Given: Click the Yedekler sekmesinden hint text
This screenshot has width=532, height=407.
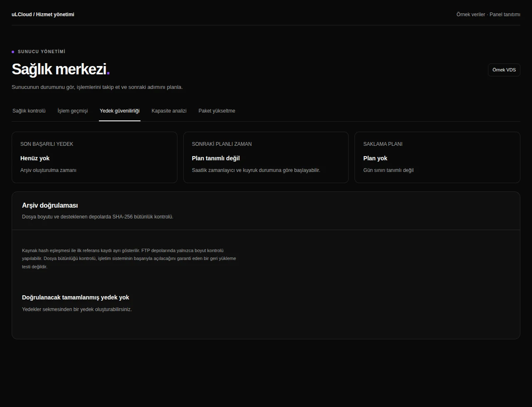Looking at the screenshot, I should click(x=77, y=309).
